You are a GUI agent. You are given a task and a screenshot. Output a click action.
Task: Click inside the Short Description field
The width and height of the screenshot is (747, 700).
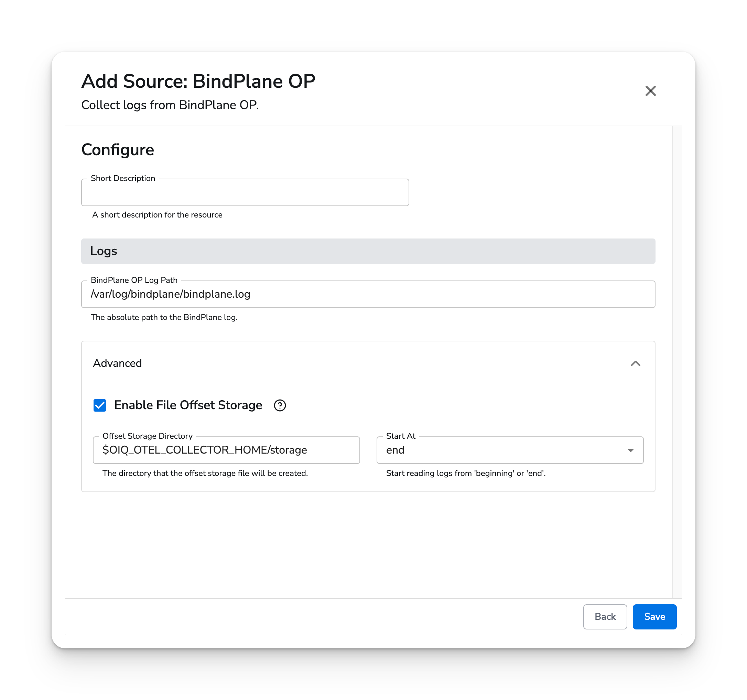(245, 192)
